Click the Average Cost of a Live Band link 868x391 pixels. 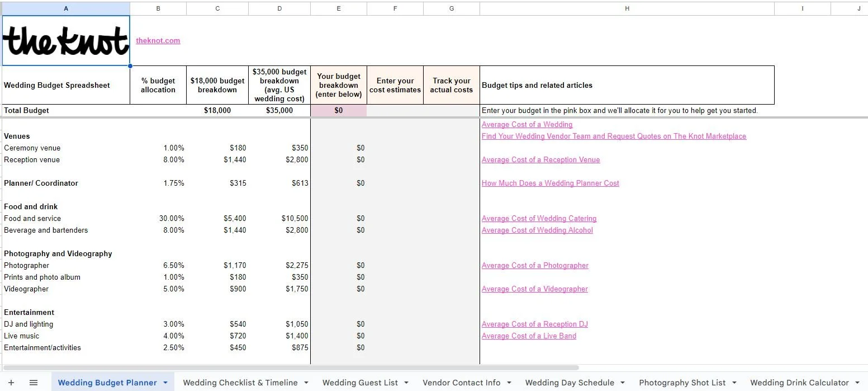[529, 336]
